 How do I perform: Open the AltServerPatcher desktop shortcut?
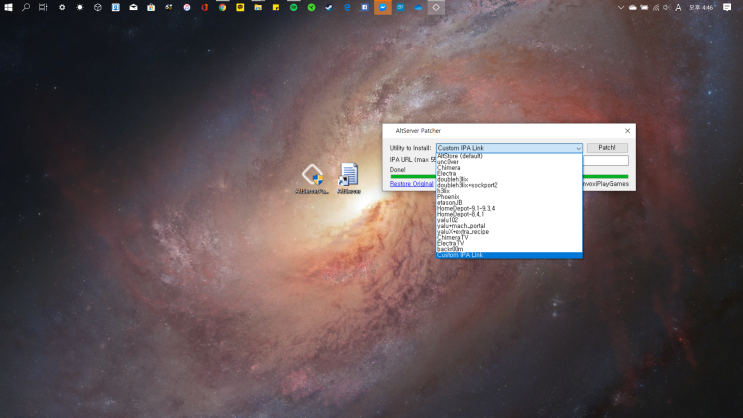312,179
